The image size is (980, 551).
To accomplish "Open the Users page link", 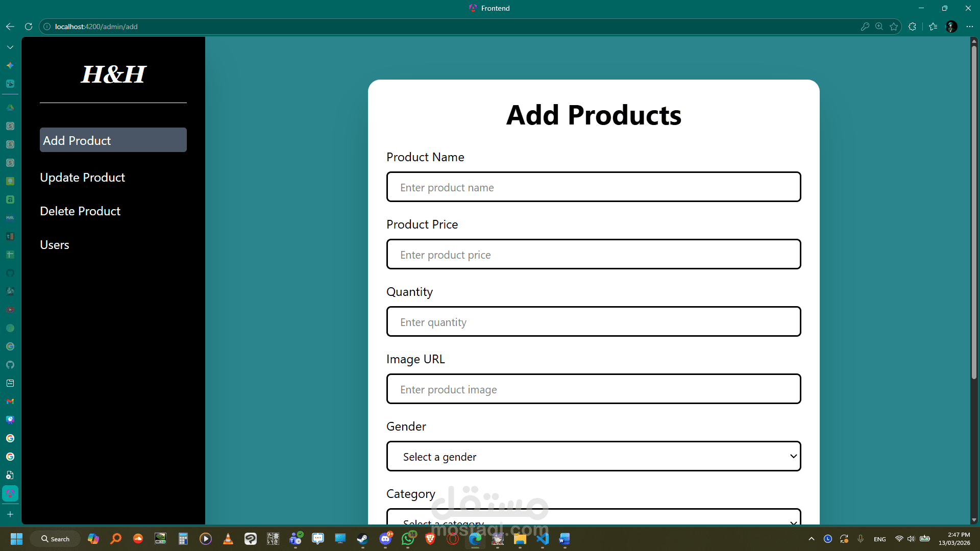I will point(55,245).
